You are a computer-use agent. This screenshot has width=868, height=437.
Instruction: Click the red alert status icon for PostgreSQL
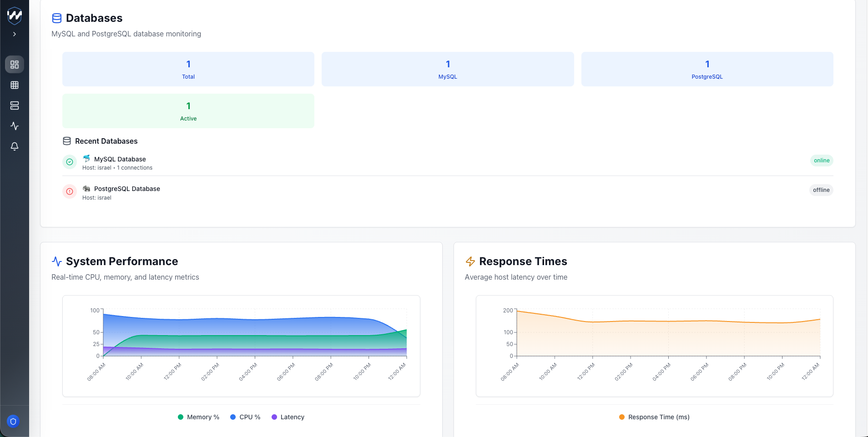(x=70, y=191)
